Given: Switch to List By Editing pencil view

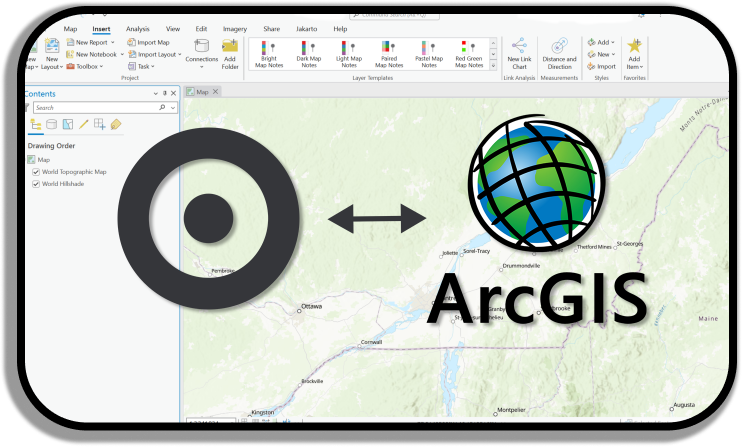Looking at the screenshot, I should 84,124.
